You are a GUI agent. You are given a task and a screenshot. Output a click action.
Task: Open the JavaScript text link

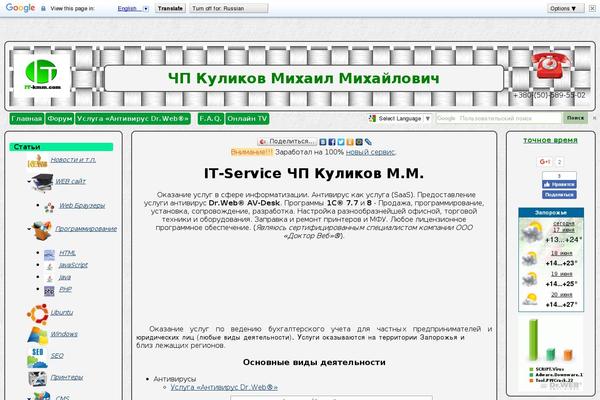[73, 265]
